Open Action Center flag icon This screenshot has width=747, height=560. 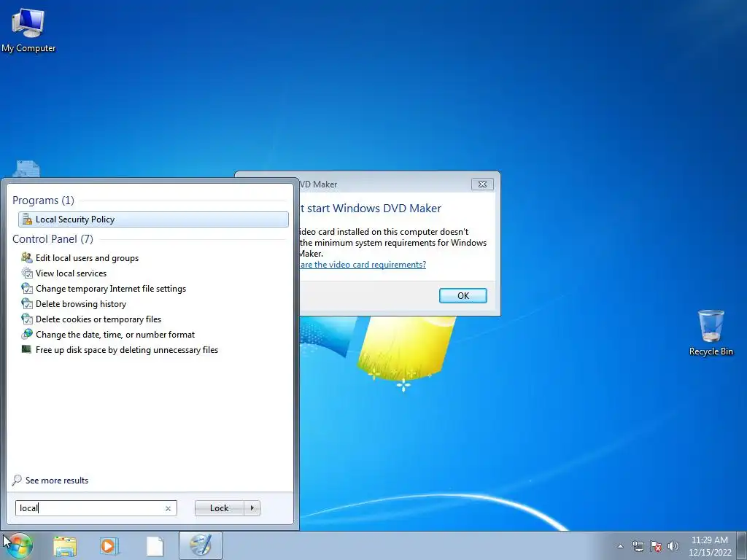656,546
